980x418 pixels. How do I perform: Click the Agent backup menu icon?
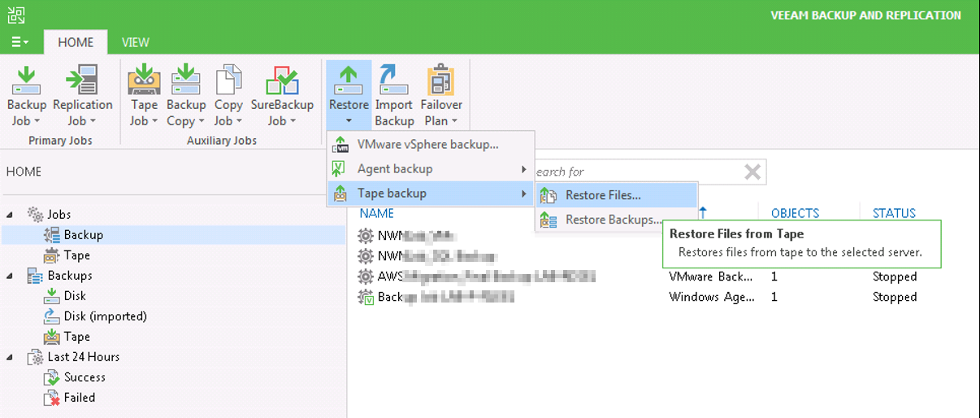[340, 168]
